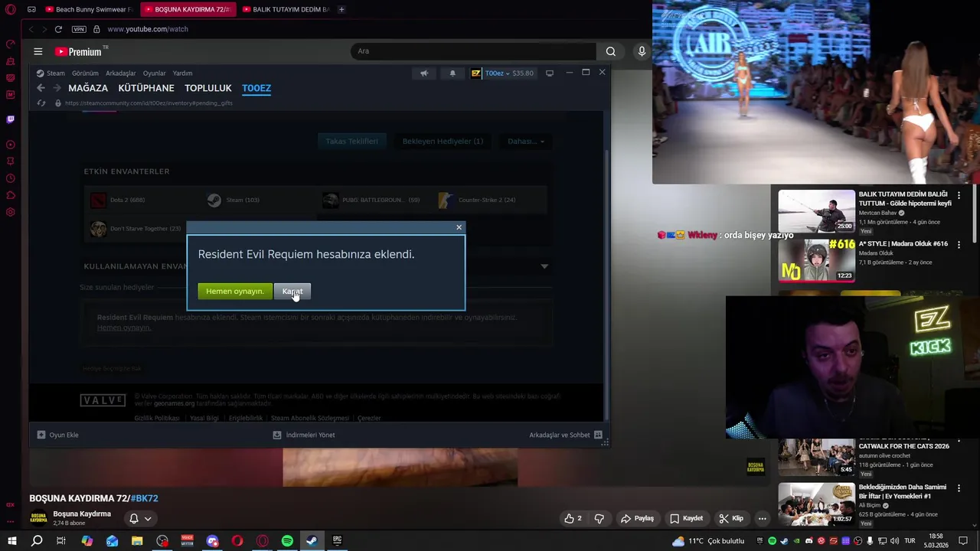Open the Steam menu in Steam window
This screenshot has height=551, width=980.
point(51,73)
